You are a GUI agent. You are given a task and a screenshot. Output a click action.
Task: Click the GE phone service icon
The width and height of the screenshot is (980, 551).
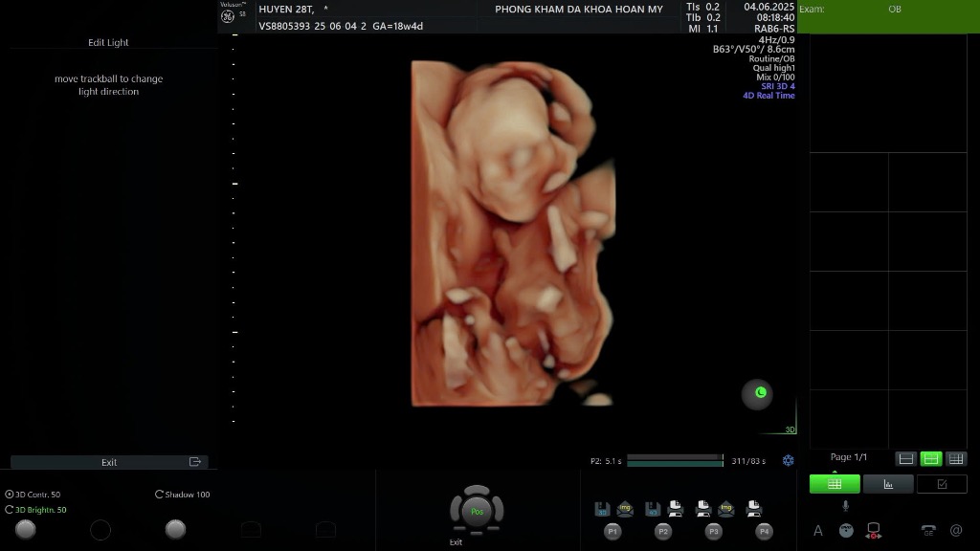pos(928,531)
